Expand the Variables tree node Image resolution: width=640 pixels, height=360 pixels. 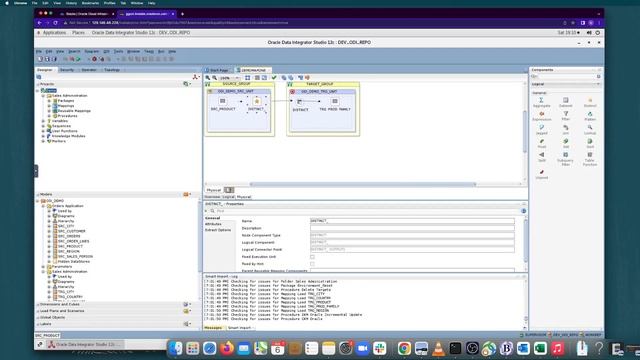point(43,121)
